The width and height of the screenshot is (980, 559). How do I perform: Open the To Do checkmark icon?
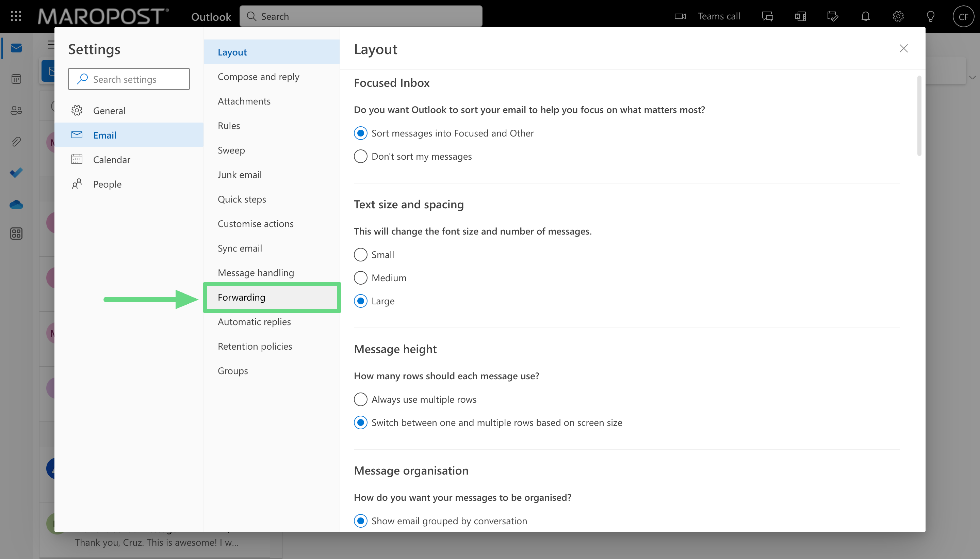(x=16, y=173)
